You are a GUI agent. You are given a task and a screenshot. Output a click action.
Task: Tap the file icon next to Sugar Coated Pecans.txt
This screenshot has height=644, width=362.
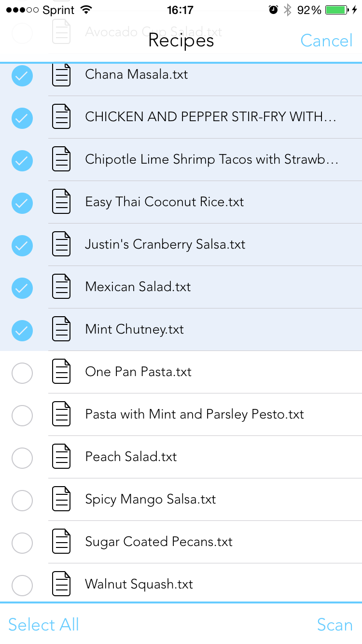click(x=61, y=542)
